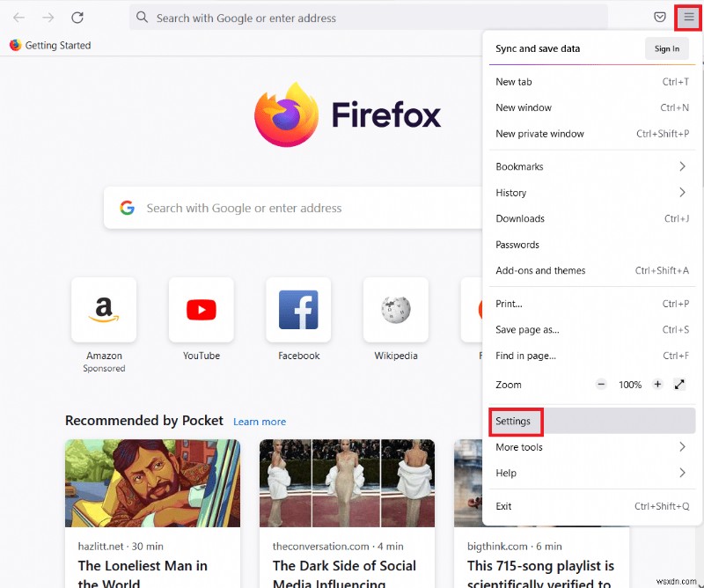Click the Sign In button
This screenshot has height=588, width=704.
click(666, 48)
